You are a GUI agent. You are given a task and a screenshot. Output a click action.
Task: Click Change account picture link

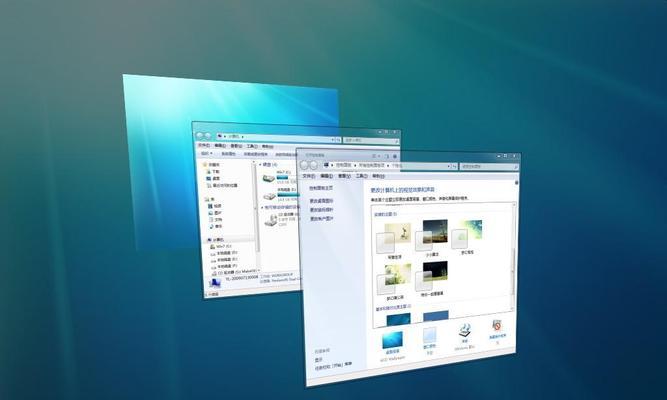tap(321, 219)
